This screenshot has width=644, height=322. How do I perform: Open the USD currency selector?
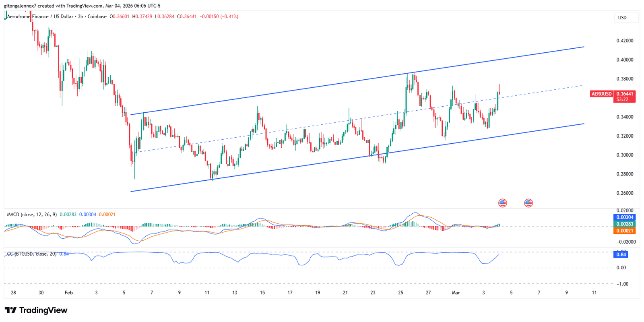pos(625,18)
